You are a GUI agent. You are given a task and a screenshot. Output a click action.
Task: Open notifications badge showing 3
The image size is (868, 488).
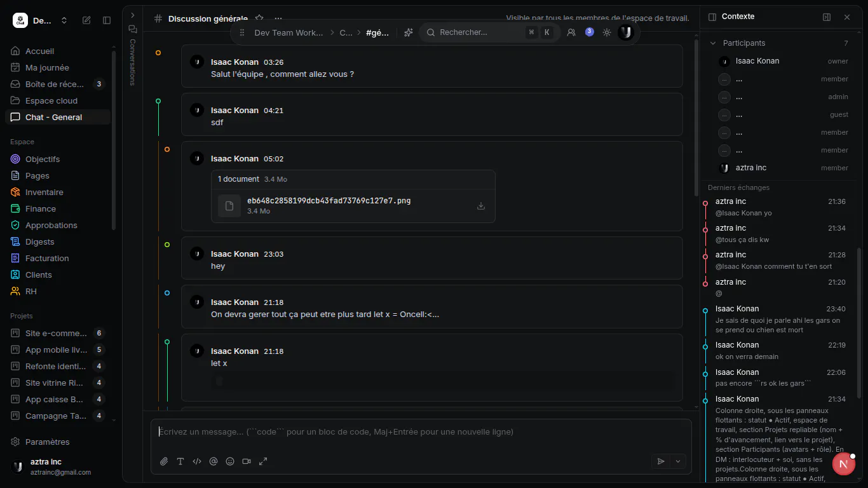click(x=590, y=32)
